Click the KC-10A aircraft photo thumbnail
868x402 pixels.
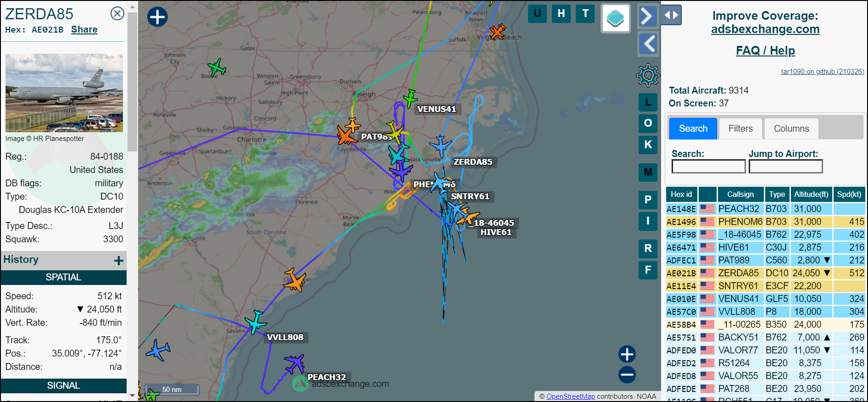[x=64, y=93]
